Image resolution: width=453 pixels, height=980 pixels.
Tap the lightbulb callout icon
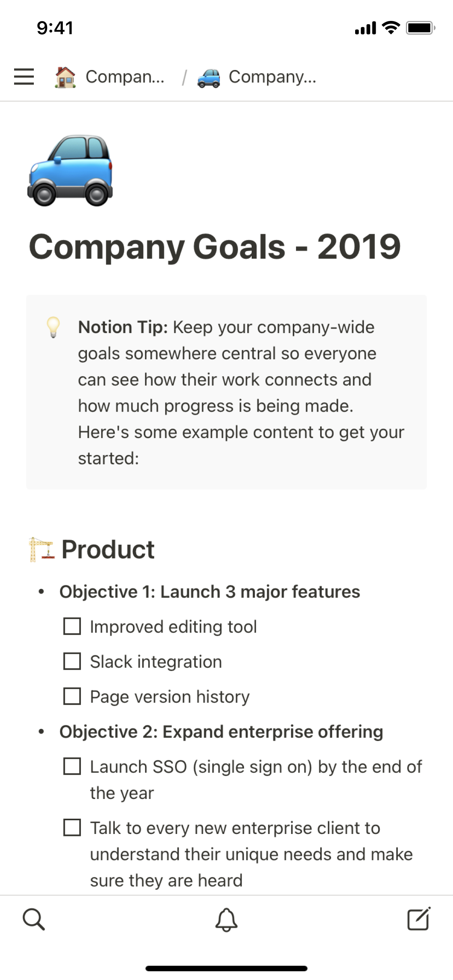[x=53, y=327]
